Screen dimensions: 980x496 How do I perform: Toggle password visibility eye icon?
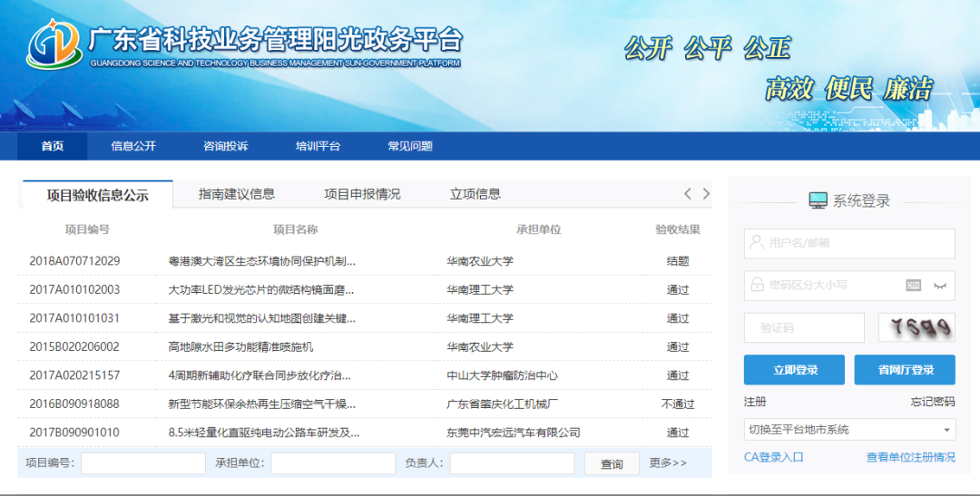pyautogui.click(x=939, y=286)
